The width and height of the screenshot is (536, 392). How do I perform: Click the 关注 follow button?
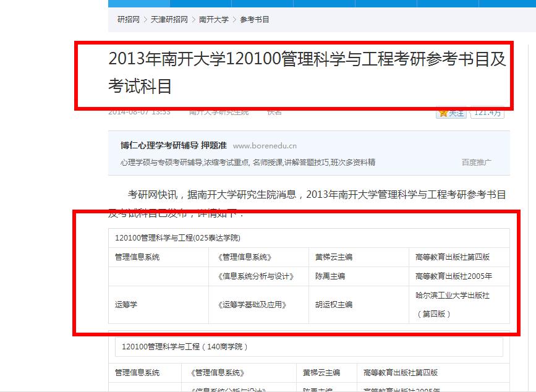point(455,113)
